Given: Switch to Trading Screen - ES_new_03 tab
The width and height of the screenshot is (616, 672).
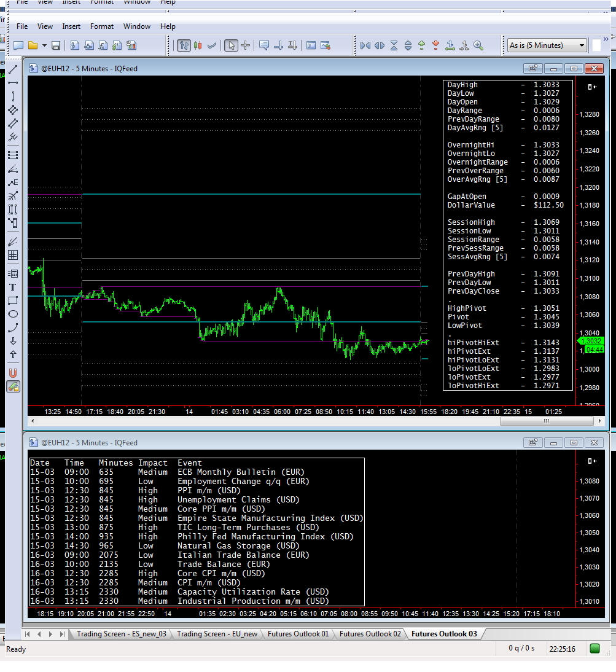Looking at the screenshot, I should [x=121, y=634].
